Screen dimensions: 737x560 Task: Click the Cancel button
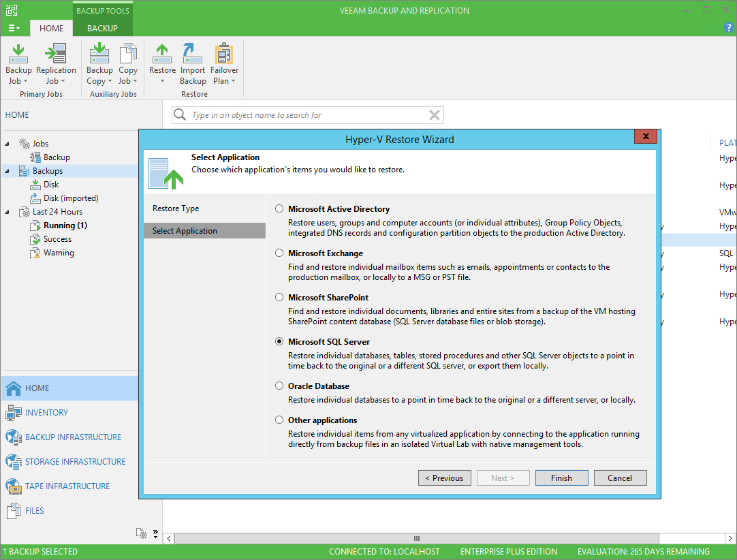coord(620,478)
